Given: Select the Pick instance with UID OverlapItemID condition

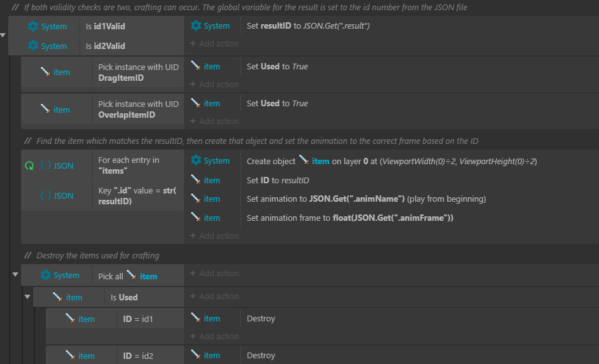Looking at the screenshot, I should point(138,109).
